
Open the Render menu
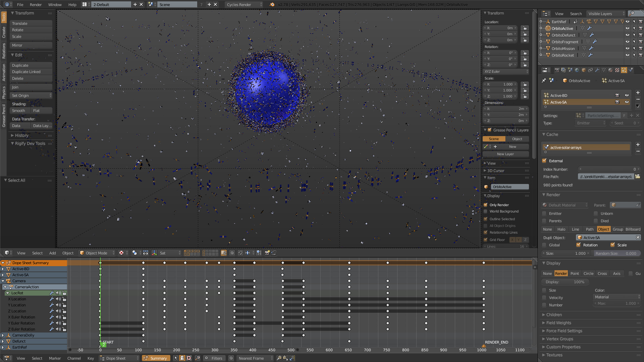click(36, 4)
